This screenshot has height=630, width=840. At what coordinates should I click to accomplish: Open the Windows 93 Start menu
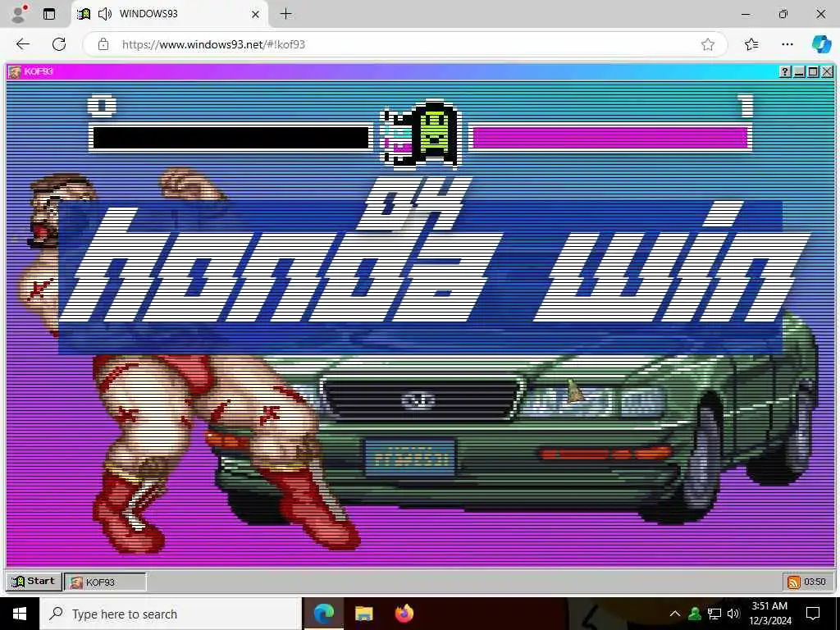pos(33,582)
